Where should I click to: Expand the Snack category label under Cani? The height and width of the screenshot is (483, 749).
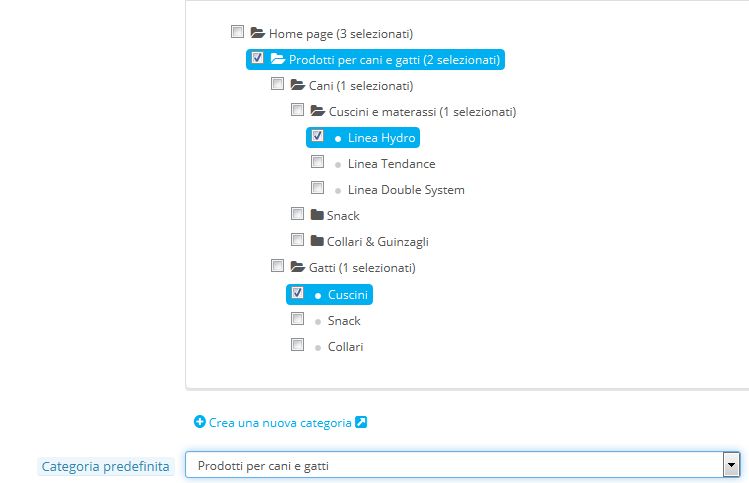[x=343, y=216]
